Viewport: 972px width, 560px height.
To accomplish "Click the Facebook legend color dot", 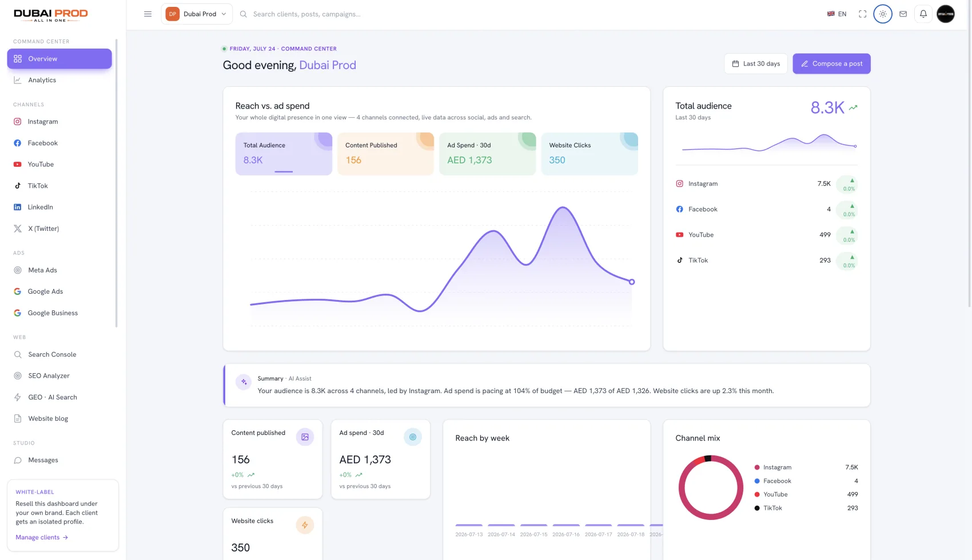I will pyautogui.click(x=757, y=481).
